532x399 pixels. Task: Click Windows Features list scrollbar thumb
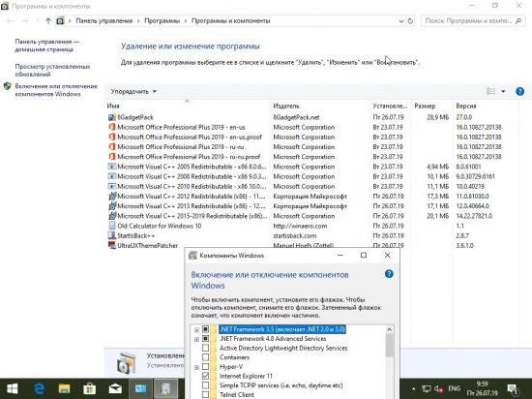[389, 345]
